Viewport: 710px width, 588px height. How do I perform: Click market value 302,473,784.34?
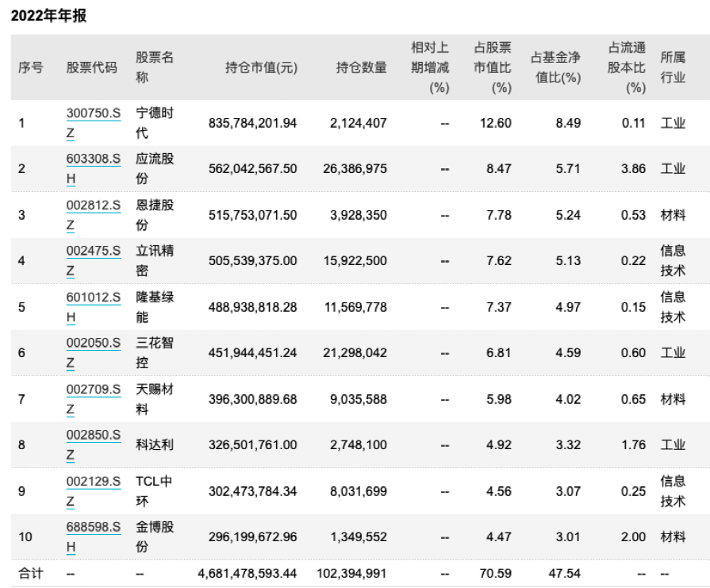coord(253,491)
